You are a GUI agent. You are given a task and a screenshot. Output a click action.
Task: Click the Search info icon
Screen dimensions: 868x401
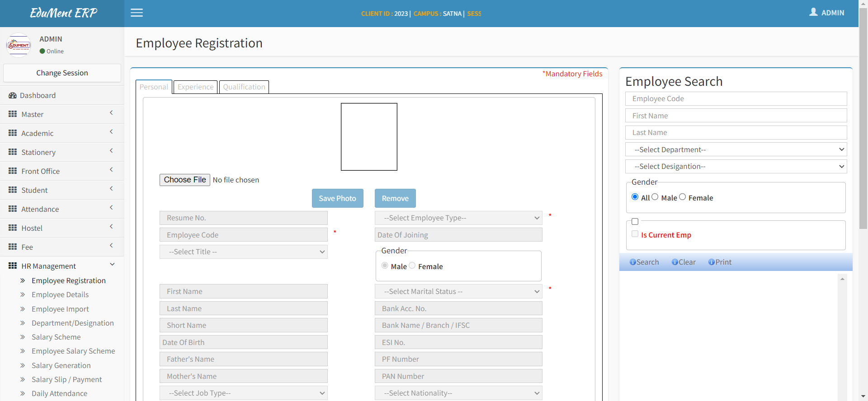pos(632,262)
